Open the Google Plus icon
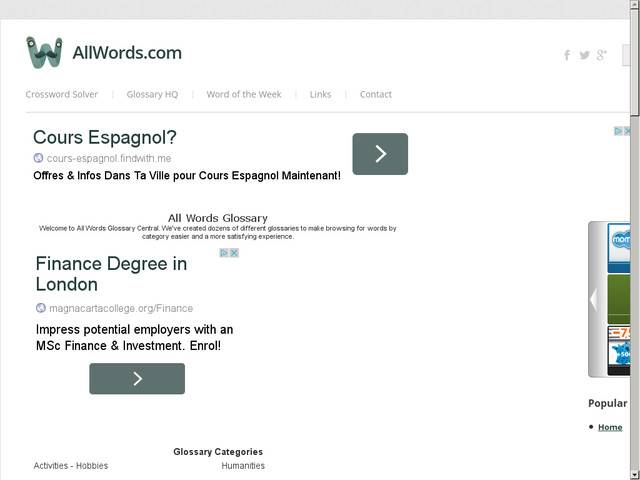Screen dimensions: 640x480 [601, 55]
